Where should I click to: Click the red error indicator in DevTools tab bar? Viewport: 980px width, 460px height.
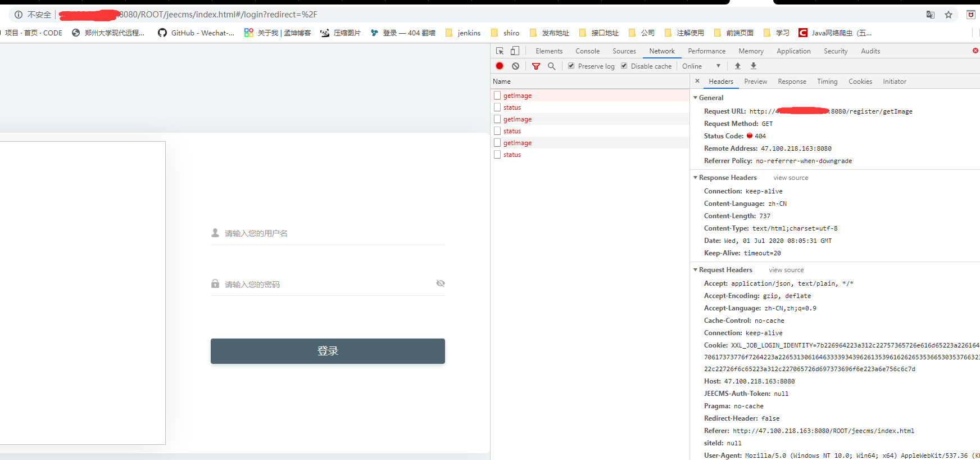(976, 51)
